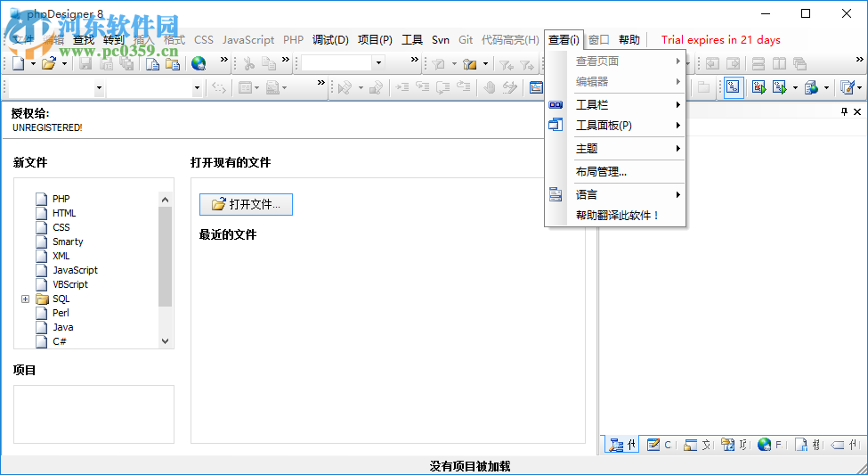Open the 帮助 menu
The image size is (868, 475).
pyautogui.click(x=629, y=40)
